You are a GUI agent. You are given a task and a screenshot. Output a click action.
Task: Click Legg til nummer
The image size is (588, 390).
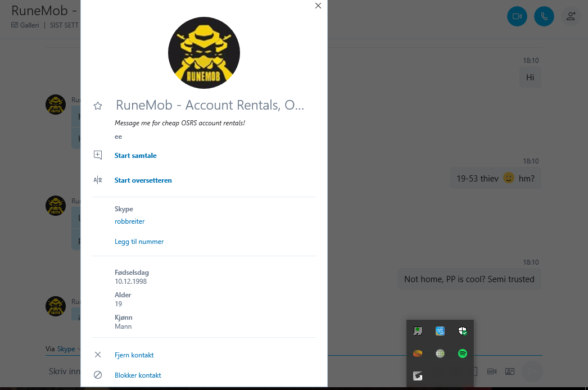click(x=139, y=242)
